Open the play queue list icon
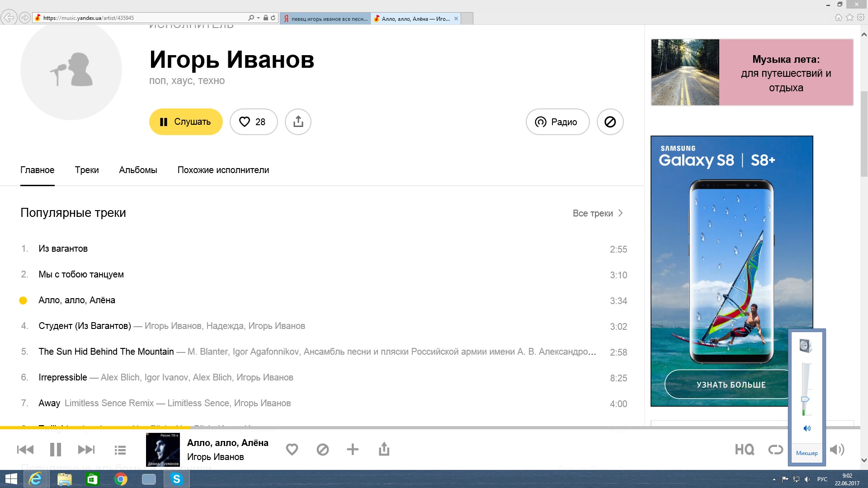 [120, 450]
